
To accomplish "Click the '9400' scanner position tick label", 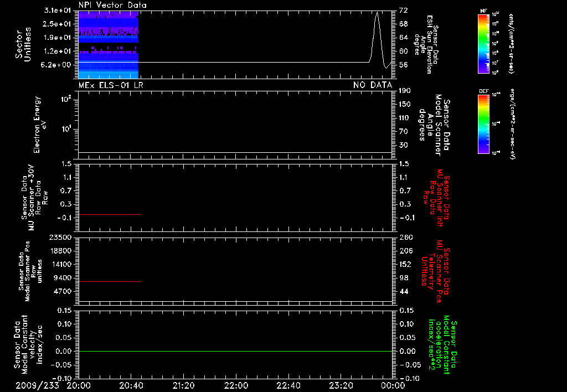I will 63,278.
